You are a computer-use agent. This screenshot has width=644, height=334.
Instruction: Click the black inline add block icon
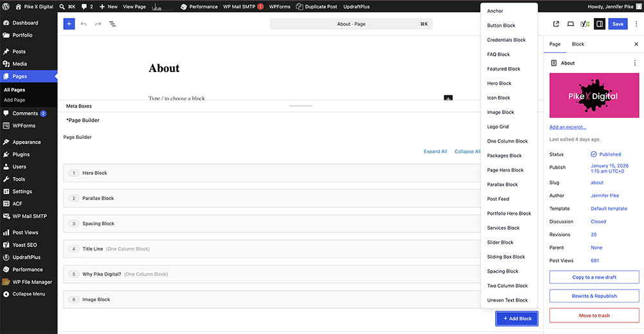pyautogui.click(x=448, y=98)
